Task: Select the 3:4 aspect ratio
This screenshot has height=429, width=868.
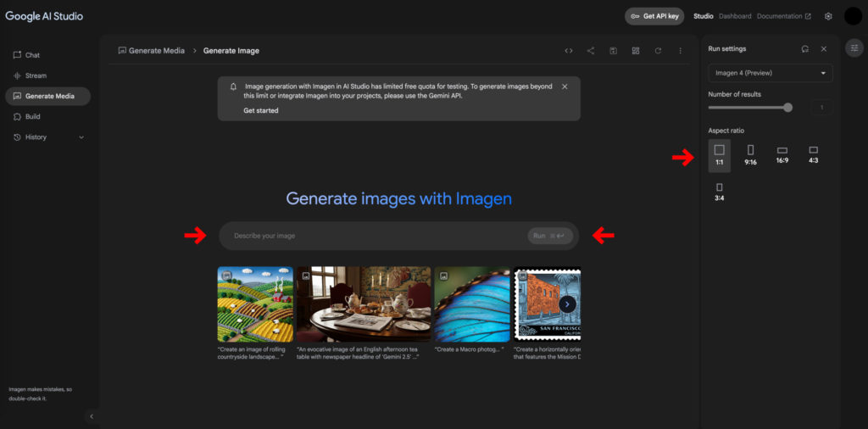Action: (x=719, y=192)
